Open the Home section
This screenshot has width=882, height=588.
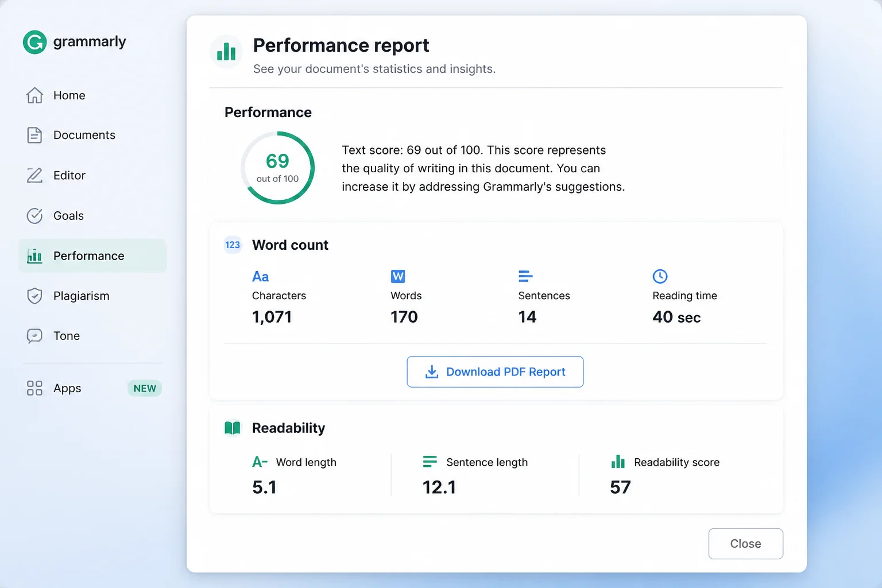coord(92,95)
